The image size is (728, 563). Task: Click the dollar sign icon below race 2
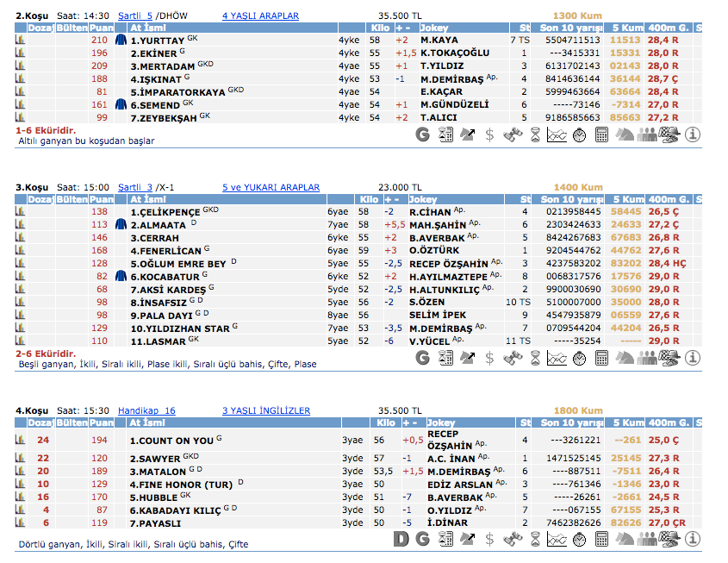[x=489, y=134]
